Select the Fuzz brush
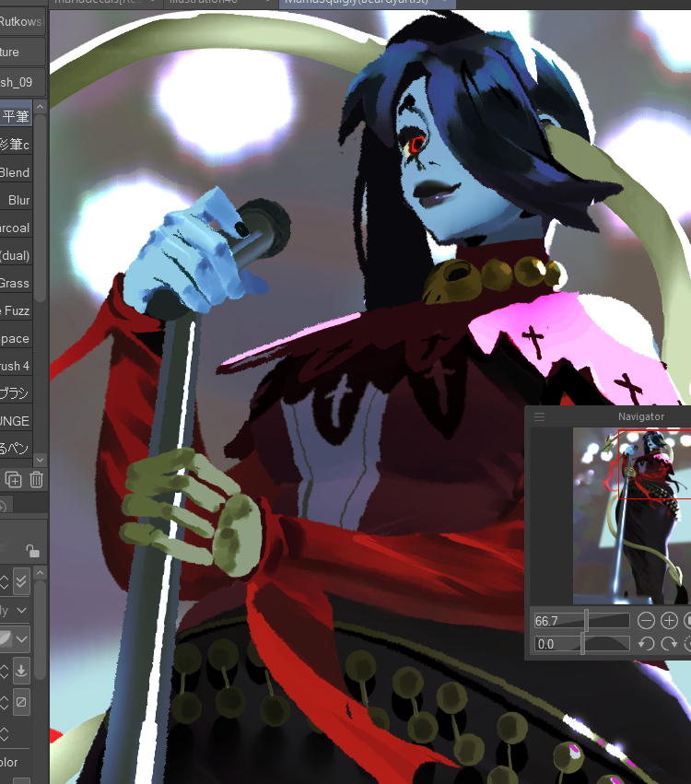 [x=16, y=310]
